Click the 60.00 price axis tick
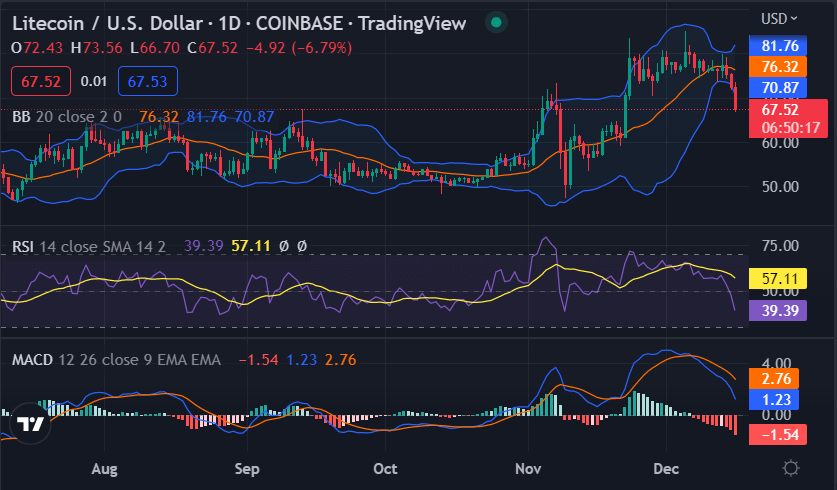Image resolution: width=837 pixels, height=490 pixels. 780,143
